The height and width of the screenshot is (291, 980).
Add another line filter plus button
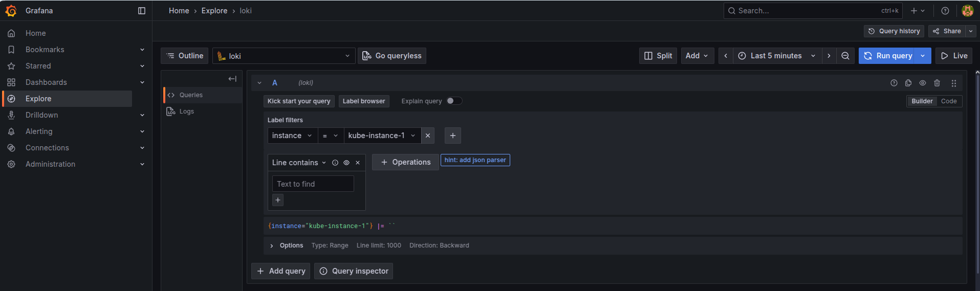(278, 200)
